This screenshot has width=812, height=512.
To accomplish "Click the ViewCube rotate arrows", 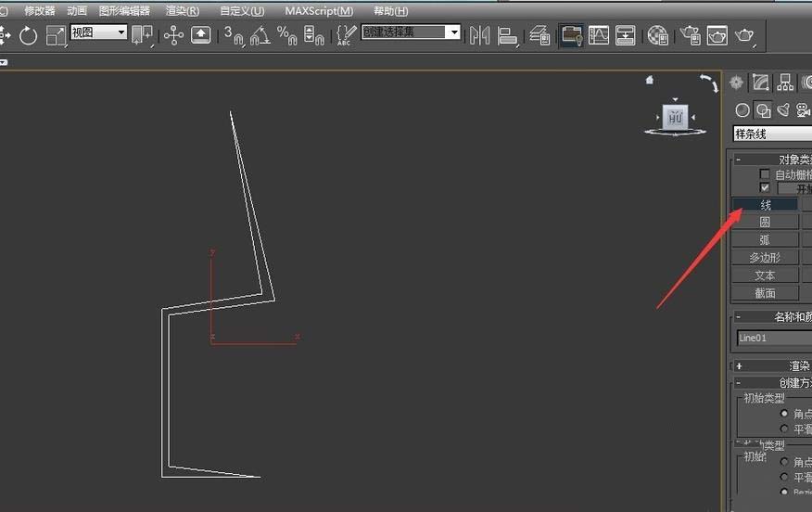I will pyautogui.click(x=709, y=83).
